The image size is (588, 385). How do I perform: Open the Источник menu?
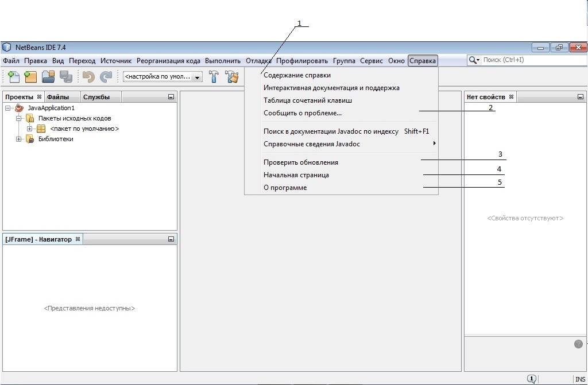click(116, 61)
